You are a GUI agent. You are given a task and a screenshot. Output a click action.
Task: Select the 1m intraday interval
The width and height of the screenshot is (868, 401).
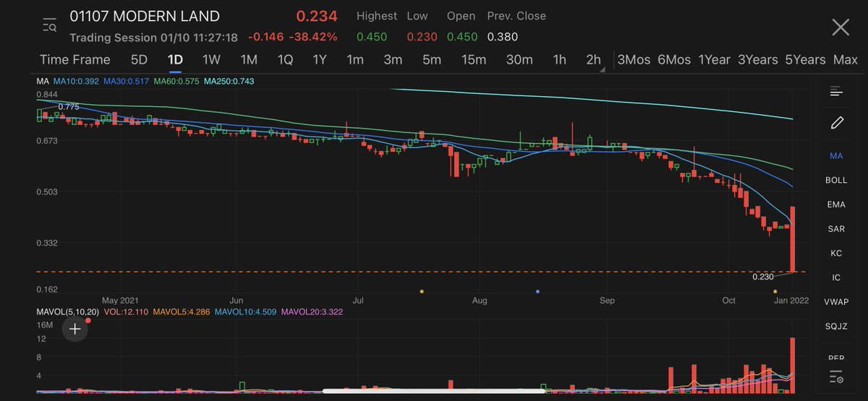(x=355, y=59)
